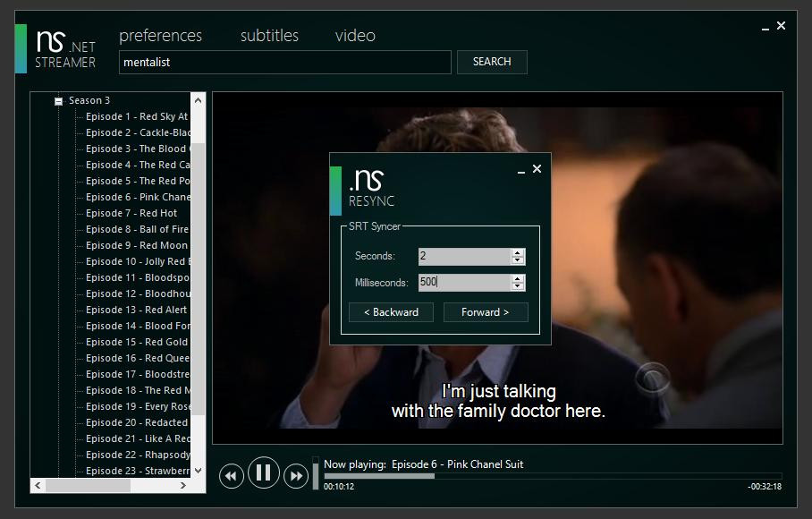Select Episode 6 - Pink Chanel
The height and width of the screenshot is (519, 812).
[x=138, y=197]
